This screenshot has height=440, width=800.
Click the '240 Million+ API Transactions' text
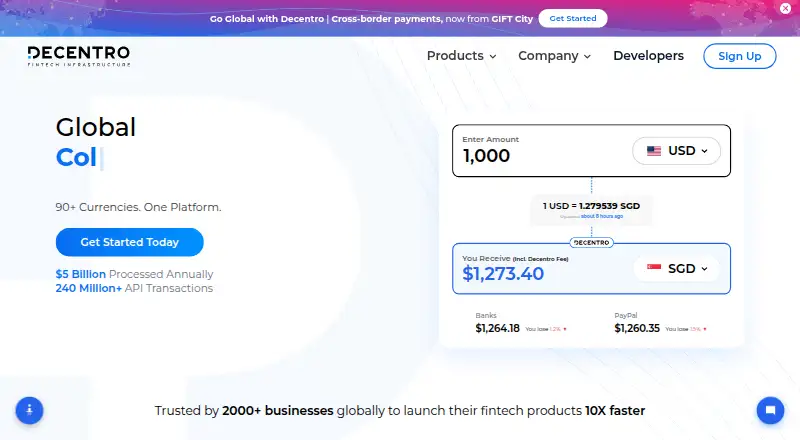[x=134, y=288]
